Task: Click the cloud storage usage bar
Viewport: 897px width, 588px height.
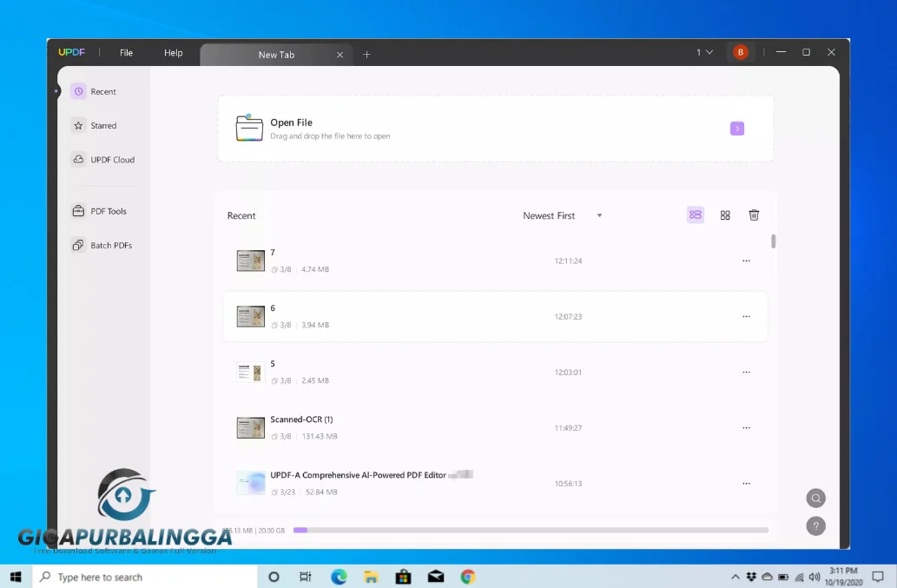Action: coord(530,530)
